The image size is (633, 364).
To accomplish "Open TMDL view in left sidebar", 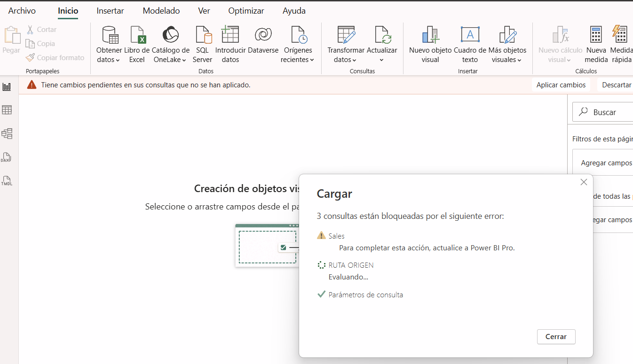I will [7, 181].
